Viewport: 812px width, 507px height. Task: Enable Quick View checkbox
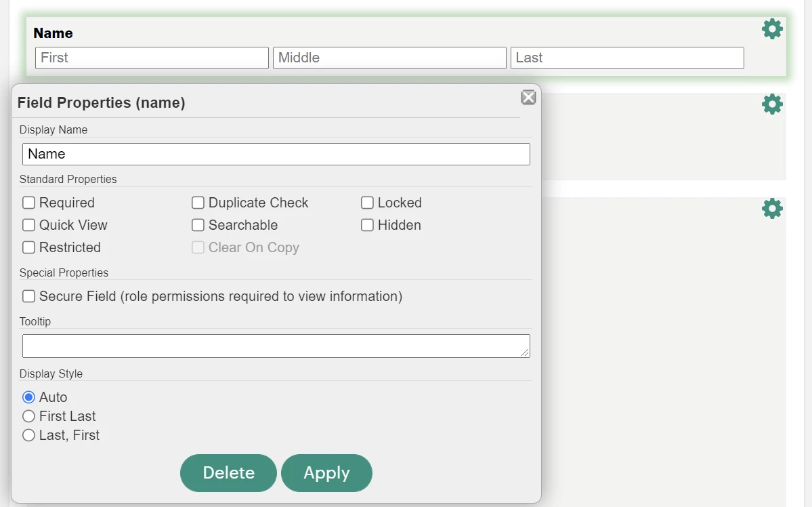pos(28,225)
